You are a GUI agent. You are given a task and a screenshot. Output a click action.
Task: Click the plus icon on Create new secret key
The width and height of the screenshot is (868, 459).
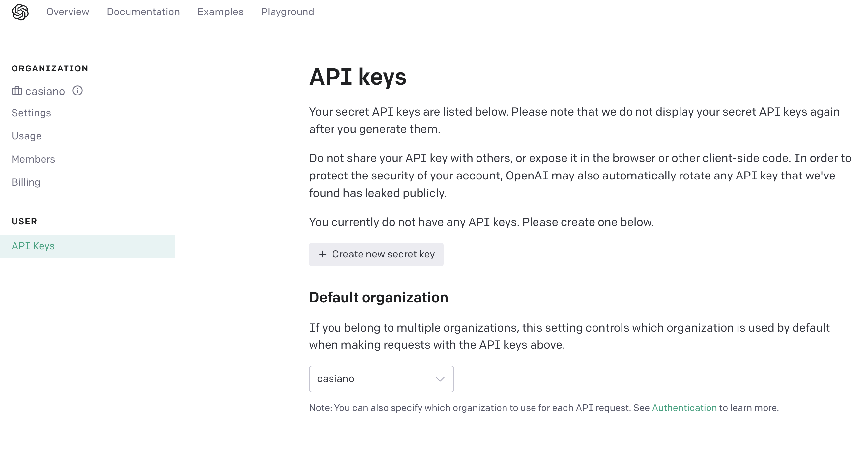point(323,254)
